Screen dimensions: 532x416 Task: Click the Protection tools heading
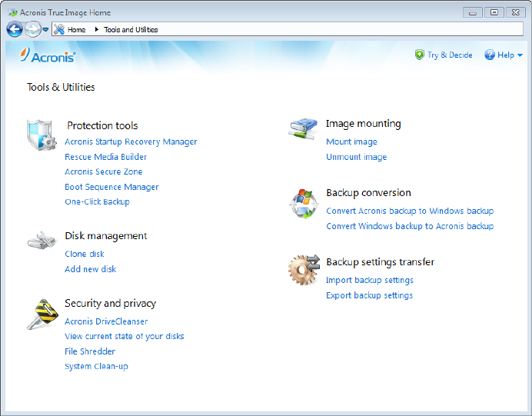[x=102, y=125]
